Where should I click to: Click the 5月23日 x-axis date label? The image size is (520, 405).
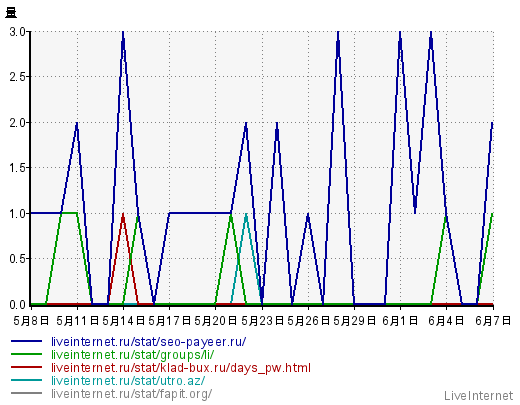262,321
